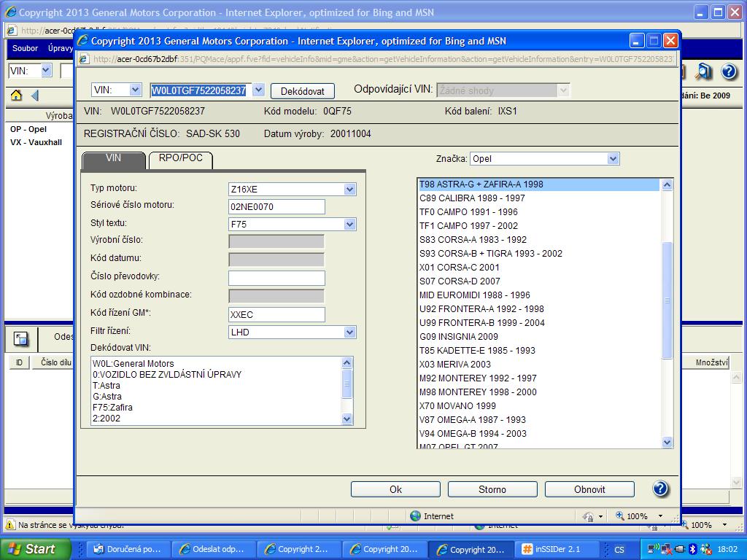
Task: Click the help question mark icon beside Obnovit
Action: click(660, 489)
